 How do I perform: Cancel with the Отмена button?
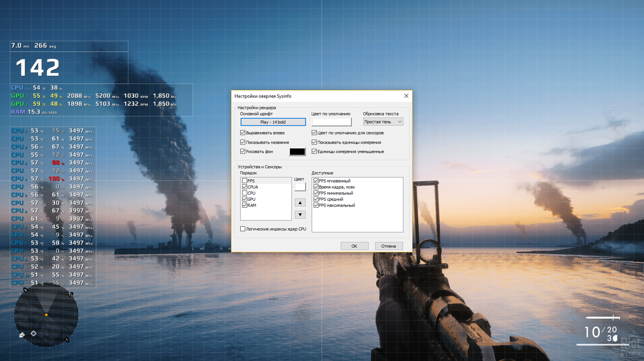click(x=389, y=246)
